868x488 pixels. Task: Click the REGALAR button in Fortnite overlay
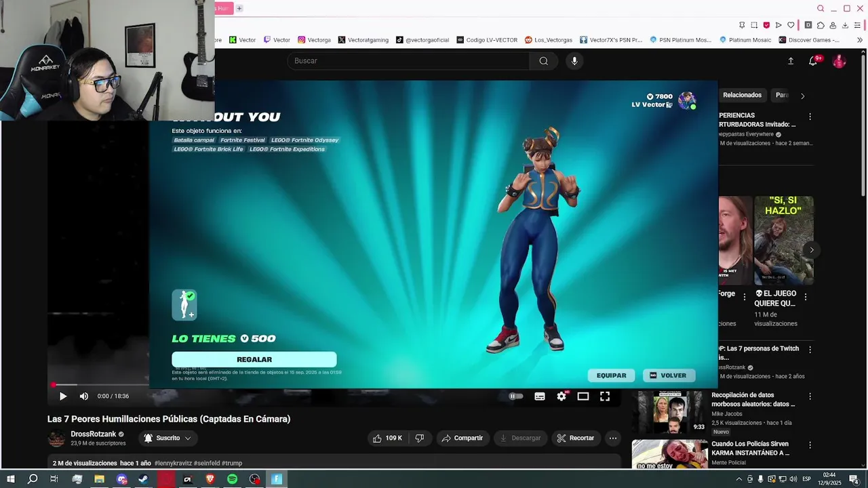(x=254, y=360)
